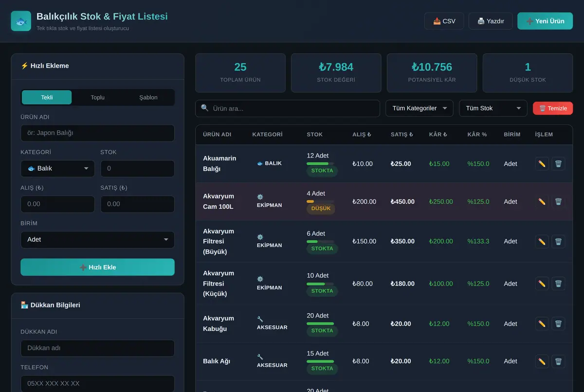Open the Birim dropdown showing Adet
Image resolution: width=584 pixels, height=392 pixels.
pyautogui.click(x=97, y=239)
